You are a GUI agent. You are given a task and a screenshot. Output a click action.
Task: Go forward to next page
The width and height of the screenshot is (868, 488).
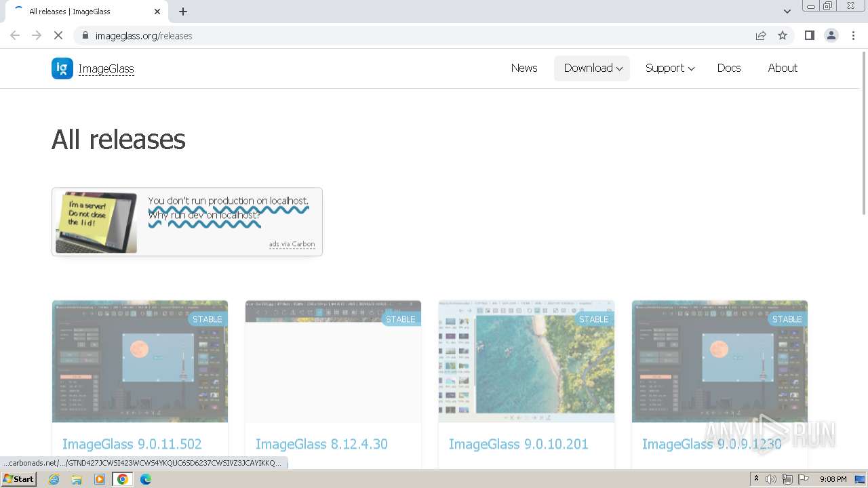tap(37, 35)
